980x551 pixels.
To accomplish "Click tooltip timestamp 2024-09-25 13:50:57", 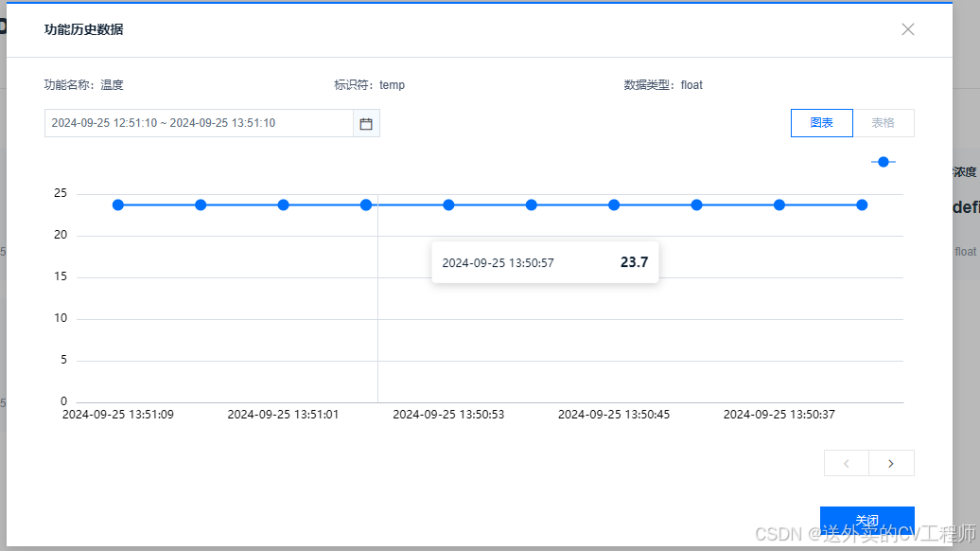I will (499, 262).
